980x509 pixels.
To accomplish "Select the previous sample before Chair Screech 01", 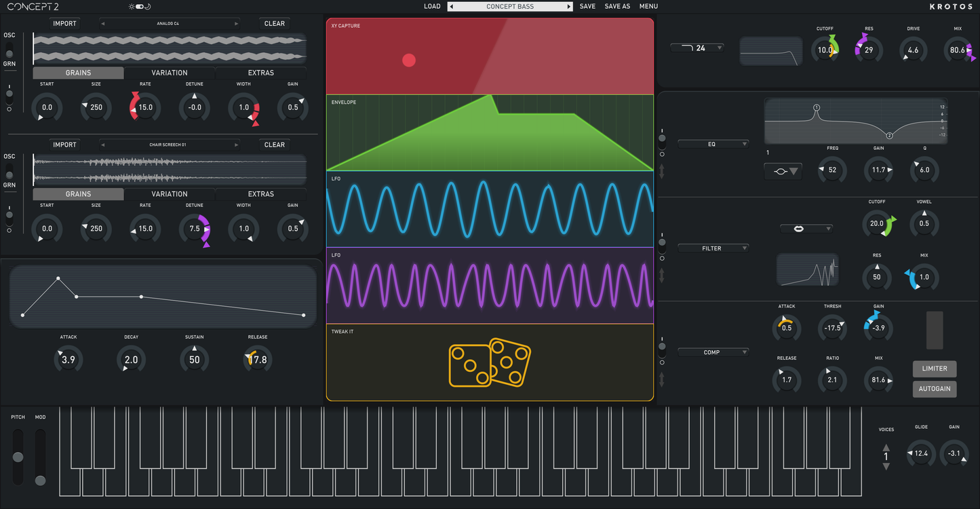I will click(x=103, y=145).
